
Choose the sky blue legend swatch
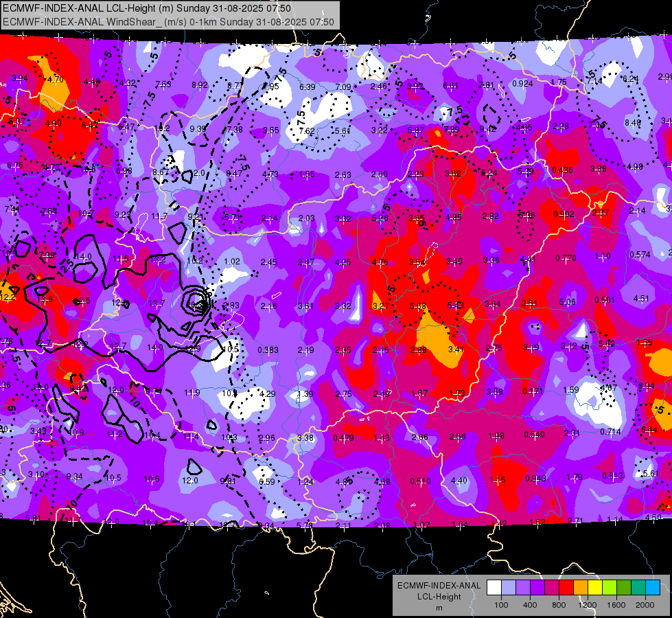click(653, 587)
